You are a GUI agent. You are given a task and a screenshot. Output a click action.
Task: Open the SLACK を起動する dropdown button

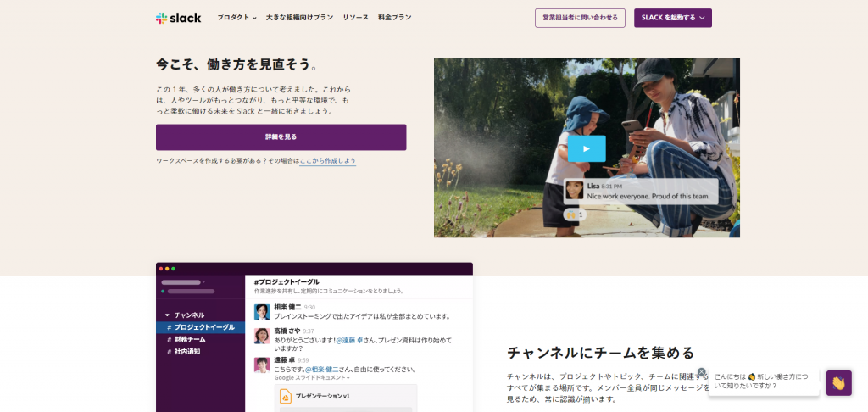pyautogui.click(x=672, y=18)
